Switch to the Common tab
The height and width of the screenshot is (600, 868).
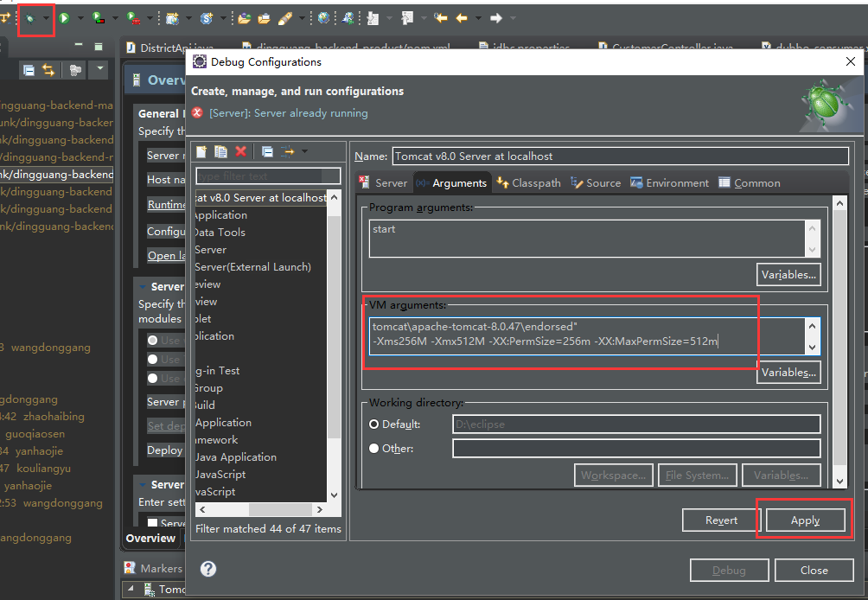point(750,183)
